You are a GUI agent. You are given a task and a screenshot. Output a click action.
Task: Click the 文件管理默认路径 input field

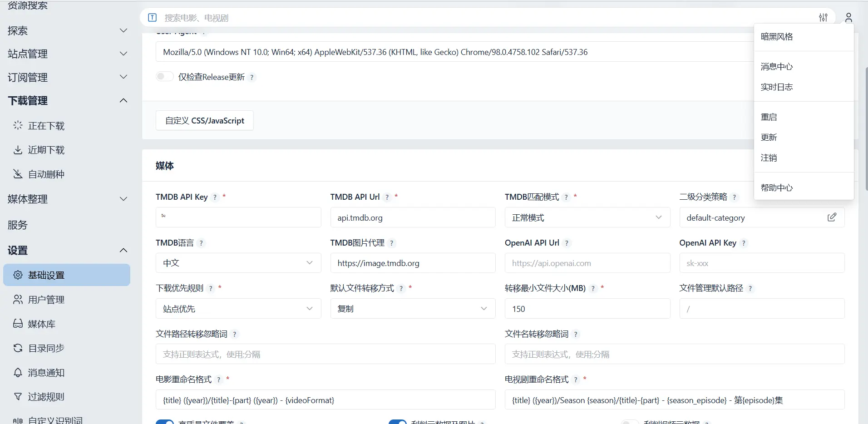tap(762, 309)
